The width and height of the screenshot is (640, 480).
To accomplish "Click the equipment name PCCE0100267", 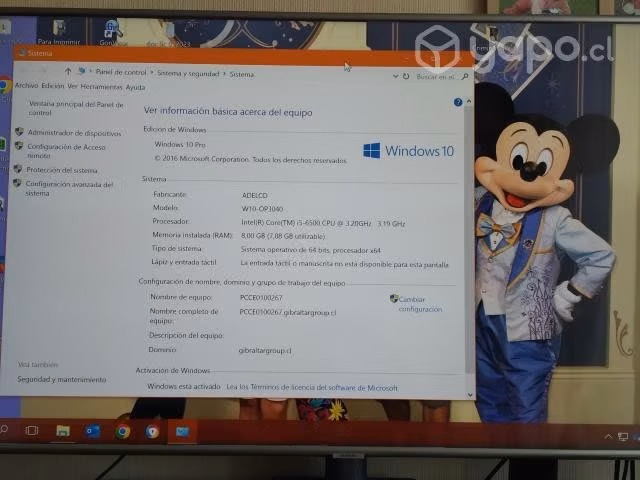I will coord(261,298).
